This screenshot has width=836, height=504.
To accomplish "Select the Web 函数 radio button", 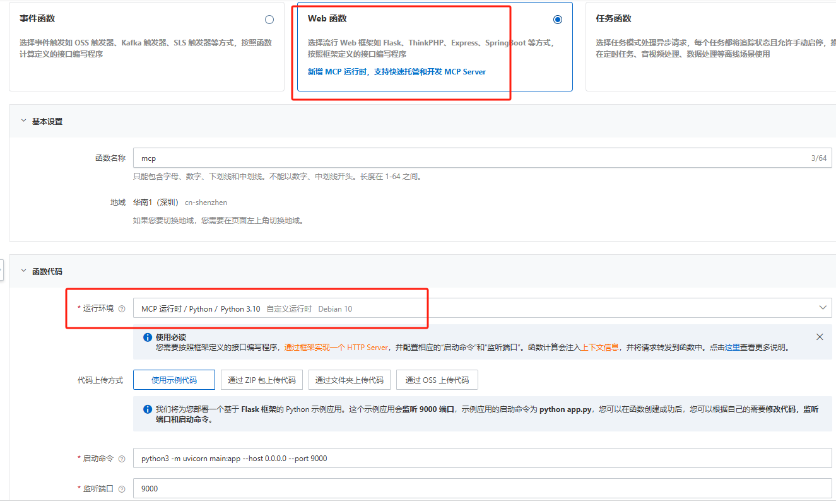I will click(x=557, y=20).
